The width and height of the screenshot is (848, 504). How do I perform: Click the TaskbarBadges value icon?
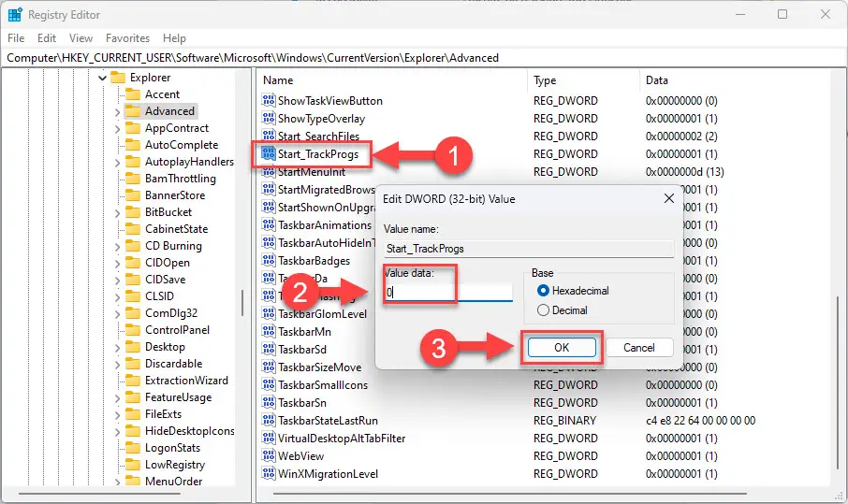(269, 260)
